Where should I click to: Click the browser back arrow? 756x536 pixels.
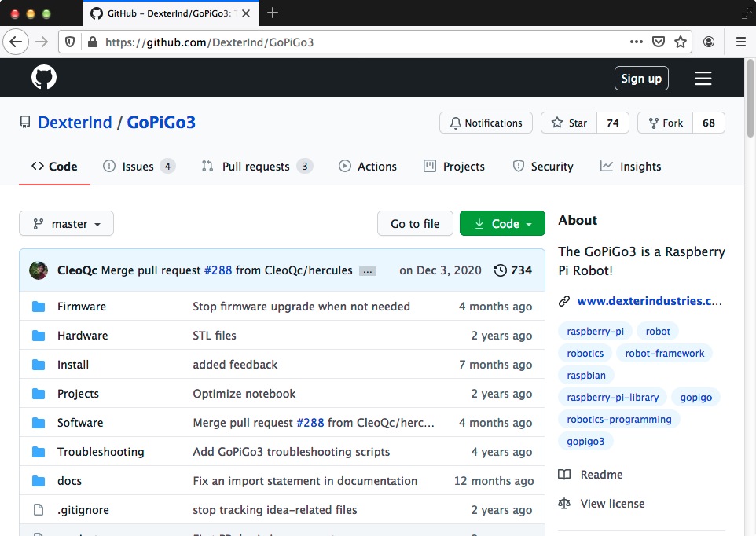[x=17, y=42]
